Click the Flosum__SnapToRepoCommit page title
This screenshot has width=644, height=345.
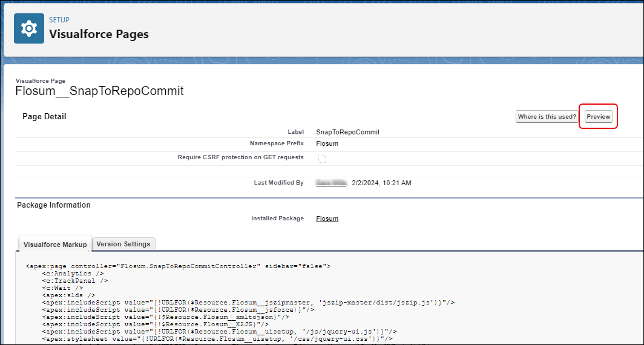coord(99,91)
